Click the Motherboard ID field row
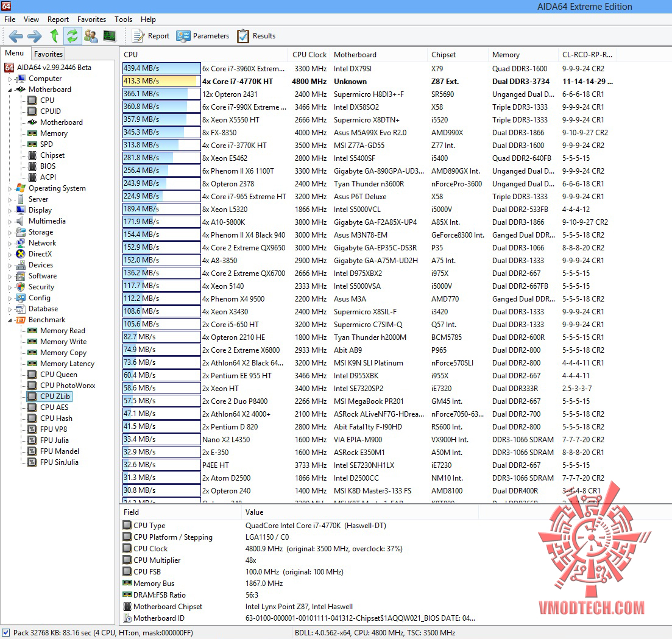 299,618
